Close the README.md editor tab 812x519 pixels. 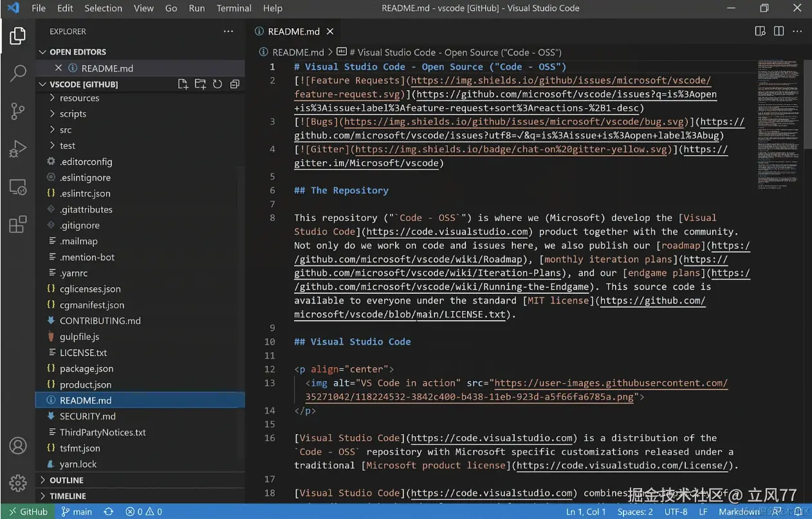pos(330,31)
